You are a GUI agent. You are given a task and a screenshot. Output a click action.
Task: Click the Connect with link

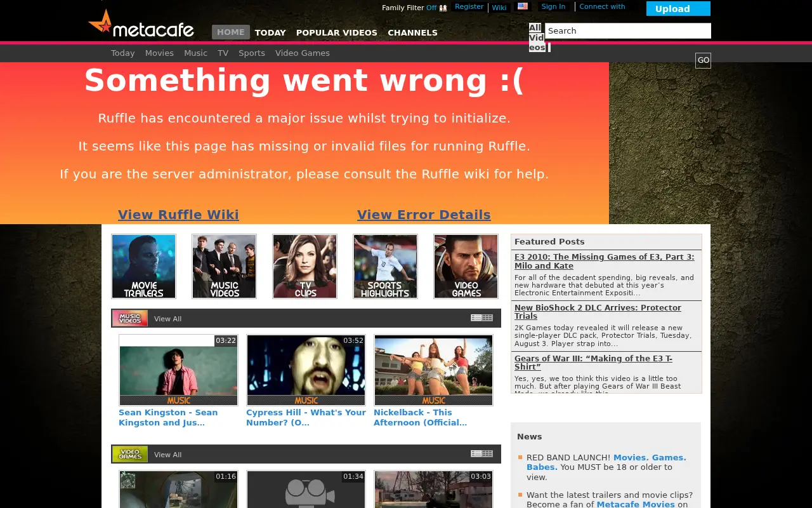pos(602,6)
